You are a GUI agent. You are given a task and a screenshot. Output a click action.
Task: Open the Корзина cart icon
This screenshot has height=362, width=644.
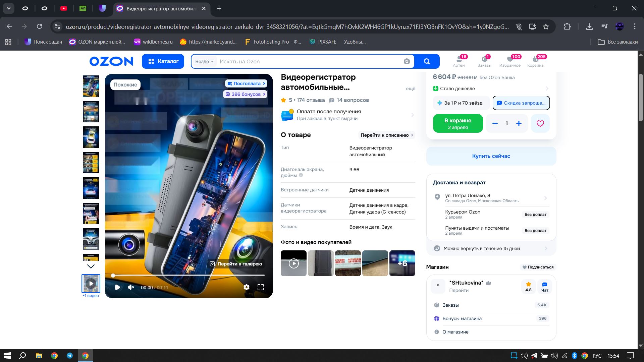[x=535, y=61]
